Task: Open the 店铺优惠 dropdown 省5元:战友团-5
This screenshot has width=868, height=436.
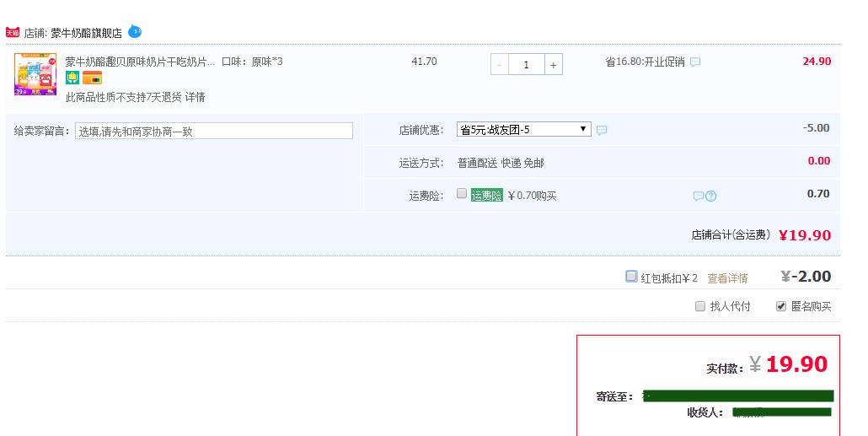Action: coord(523,130)
